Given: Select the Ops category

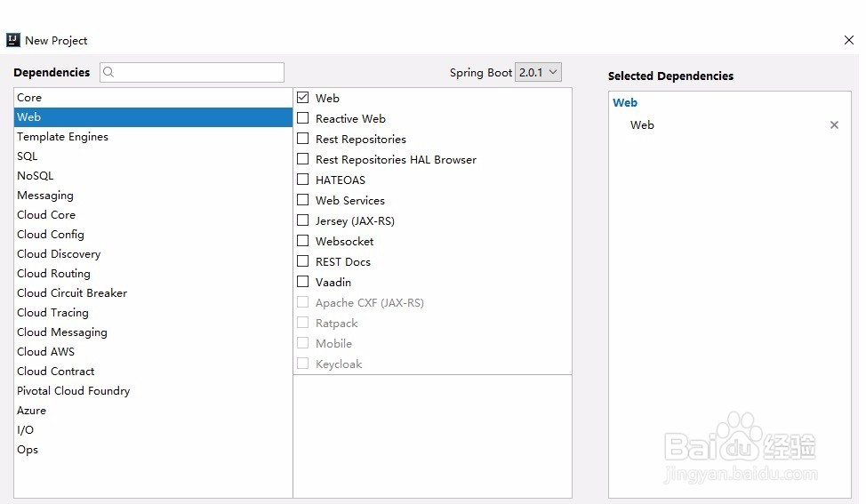Looking at the screenshot, I should (x=28, y=450).
